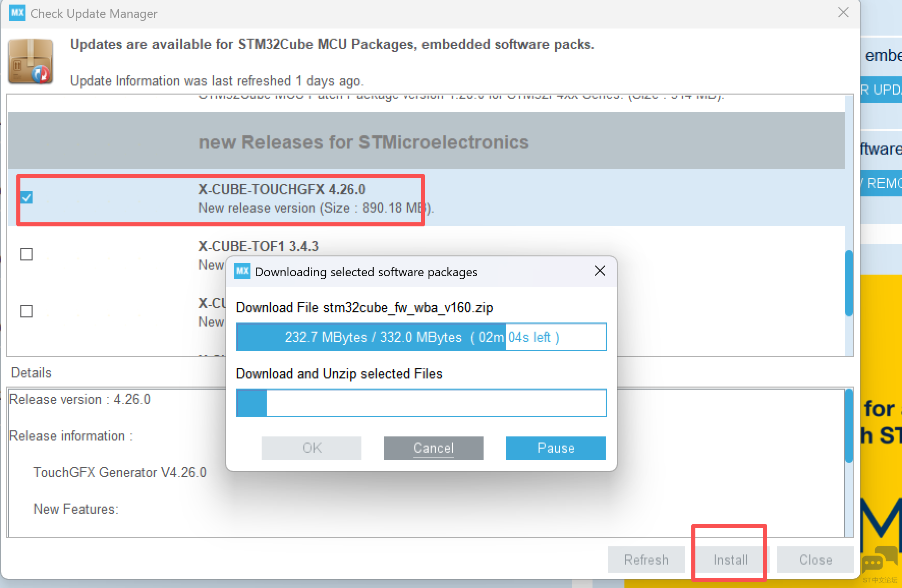Tick the X-CUBE-TOF1 3.4.3 checkbox
The height and width of the screenshot is (588, 902).
26,254
